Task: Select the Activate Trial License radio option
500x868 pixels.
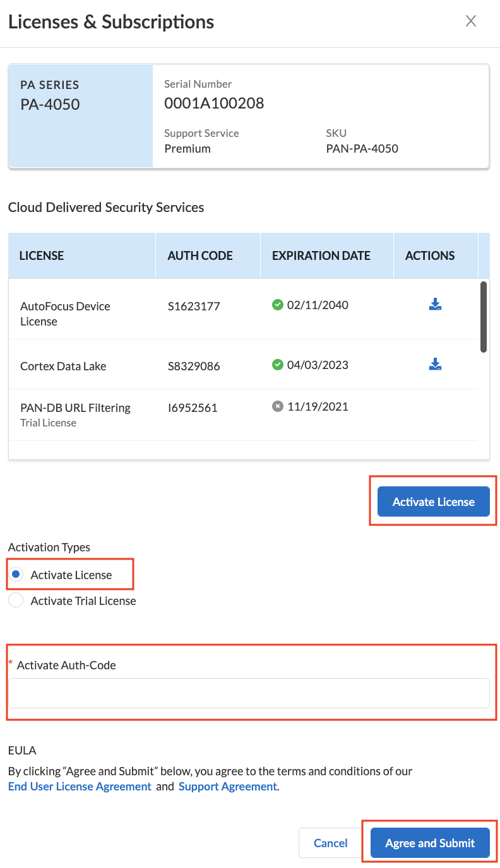Action: coord(17,601)
